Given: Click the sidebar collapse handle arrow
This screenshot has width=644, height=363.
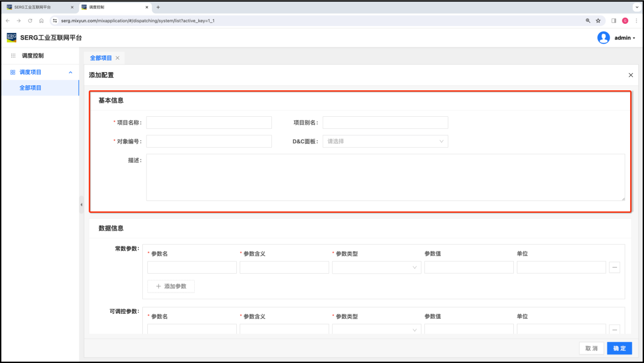Looking at the screenshot, I should tap(81, 205).
